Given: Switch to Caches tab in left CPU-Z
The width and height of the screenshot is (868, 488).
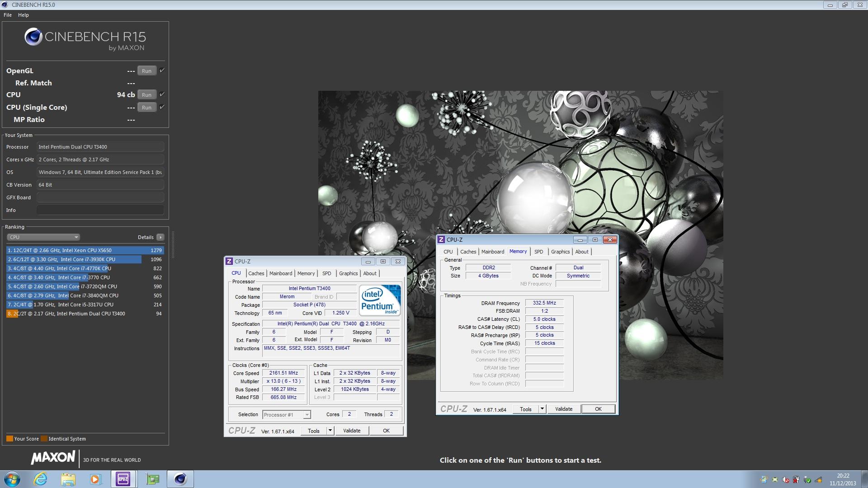Looking at the screenshot, I should [256, 273].
